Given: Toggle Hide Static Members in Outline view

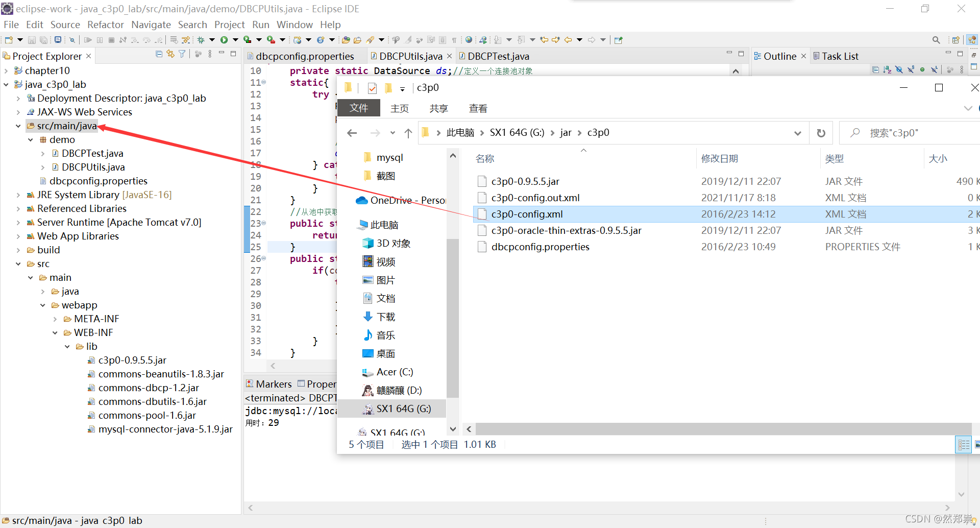Looking at the screenshot, I should 911,69.
